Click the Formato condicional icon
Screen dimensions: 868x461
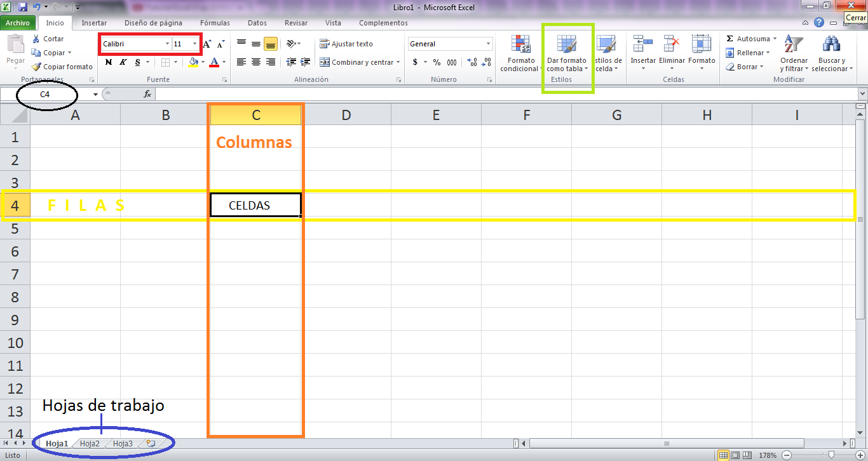click(522, 44)
